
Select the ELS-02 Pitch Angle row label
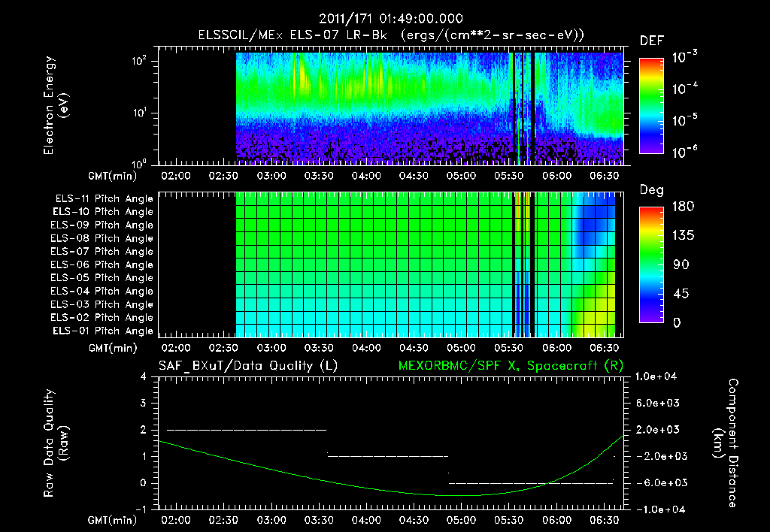point(102,318)
